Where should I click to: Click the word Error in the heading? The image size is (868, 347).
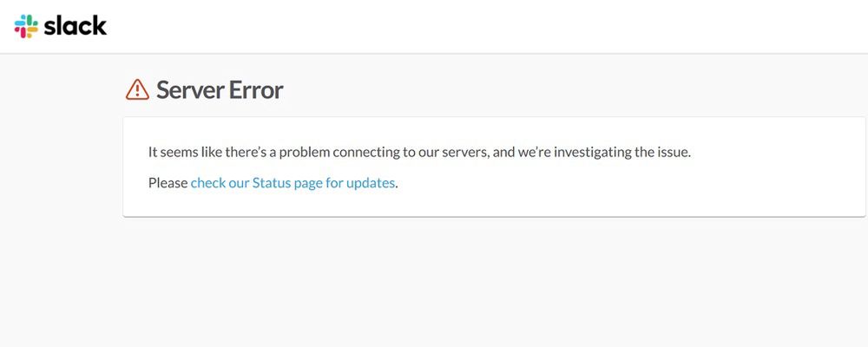click(x=257, y=89)
